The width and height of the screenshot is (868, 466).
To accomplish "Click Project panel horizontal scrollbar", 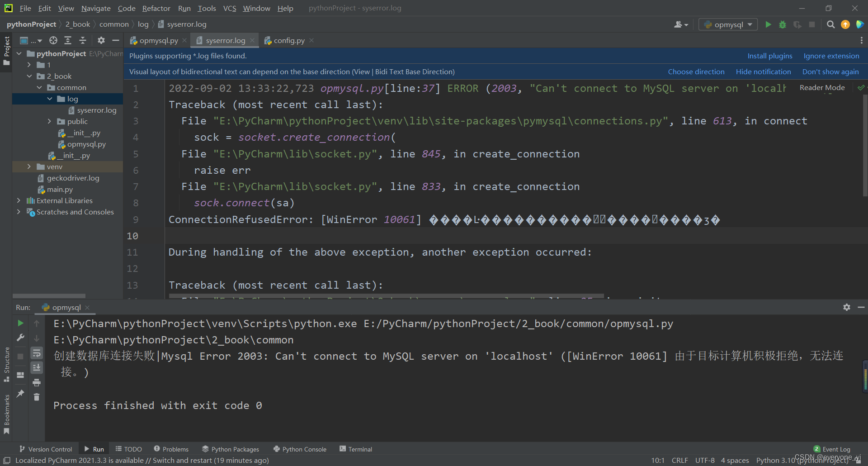I will pos(49,296).
